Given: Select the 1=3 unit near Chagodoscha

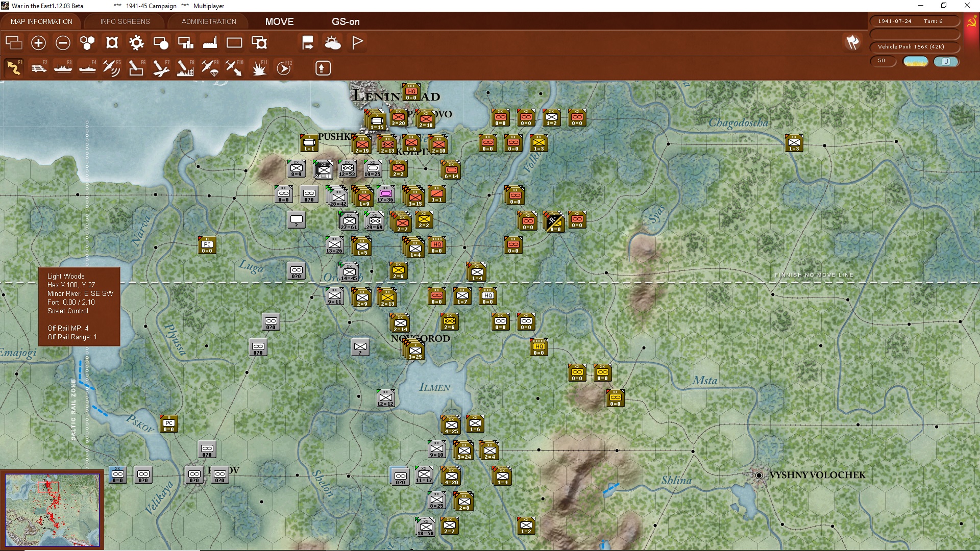Looking at the screenshot, I should tap(794, 143).
